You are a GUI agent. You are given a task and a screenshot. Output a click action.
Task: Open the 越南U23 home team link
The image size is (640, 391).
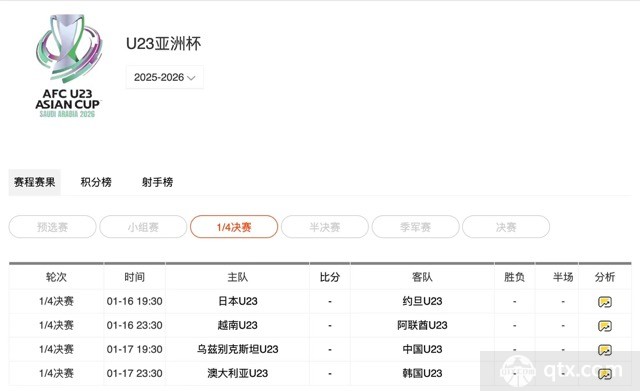point(238,325)
